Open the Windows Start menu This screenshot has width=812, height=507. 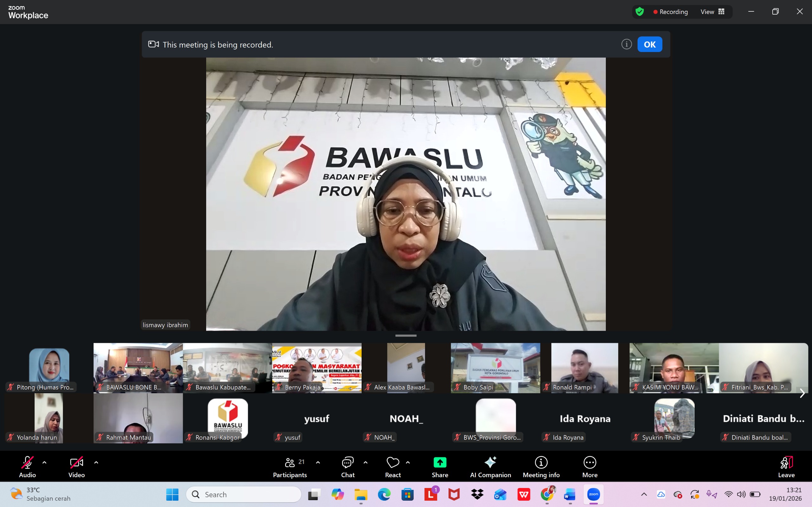tap(172, 494)
